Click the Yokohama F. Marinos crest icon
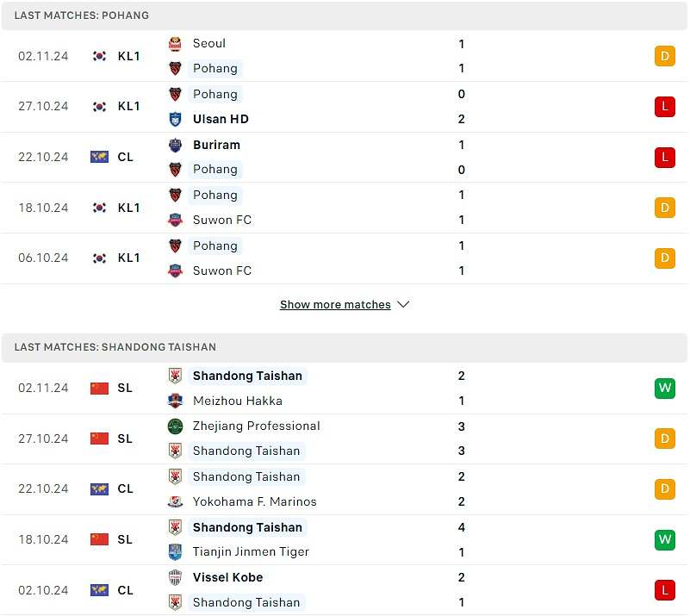This screenshot has width=690, height=616. [175, 501]
